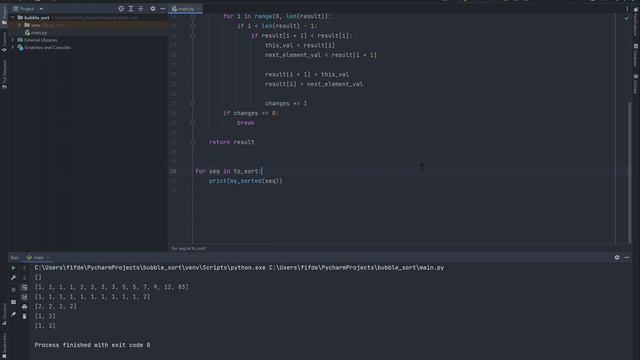
Task: Open Project panel gear options
Action: point(153,9)
